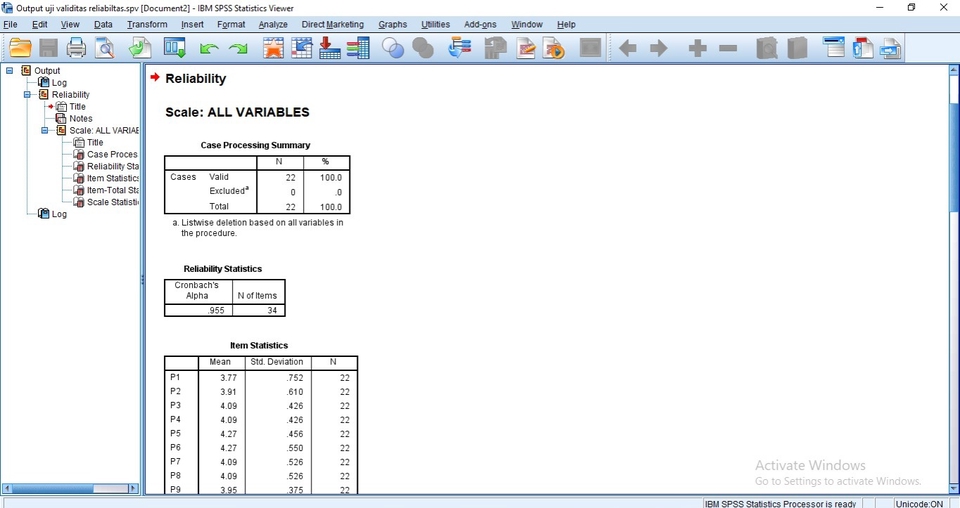Expand outline with the plus toolbar icon

click(697, 48)
